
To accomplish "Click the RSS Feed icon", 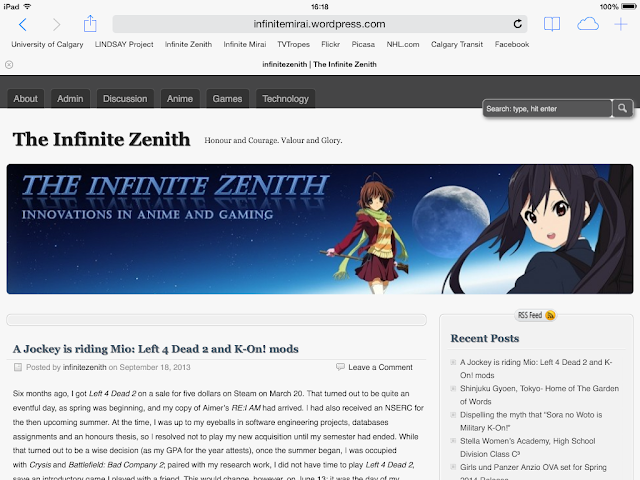I will [550, 315].
